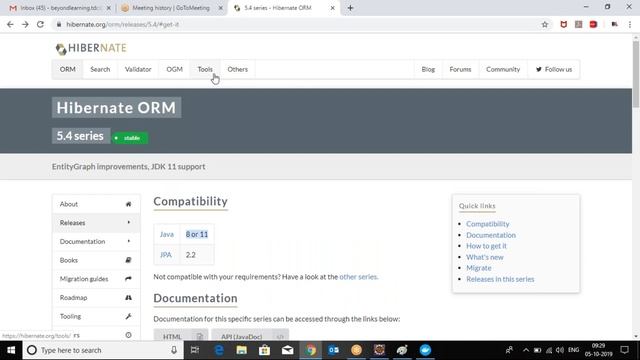Open the Mail app from the taskbar
Image resolution: width=640 pixels, height=360 pixels.
[x=287, y=350]
